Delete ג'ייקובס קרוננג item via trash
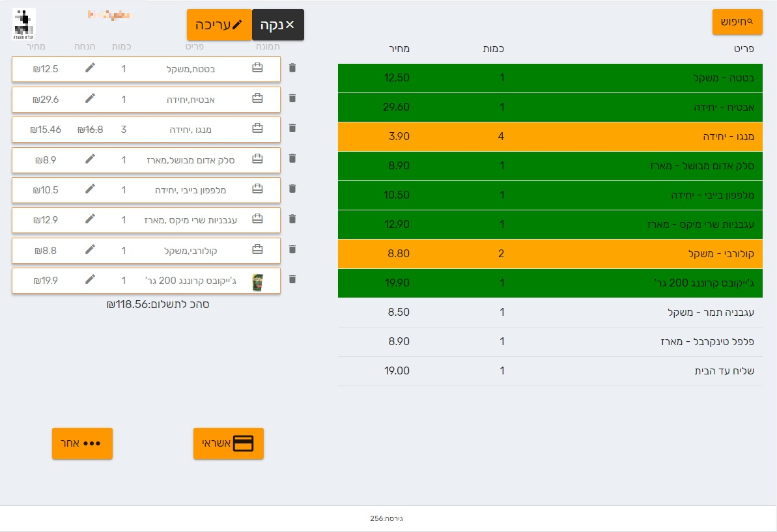The height and width of the screenshot is (532, 777). (292, 279)
